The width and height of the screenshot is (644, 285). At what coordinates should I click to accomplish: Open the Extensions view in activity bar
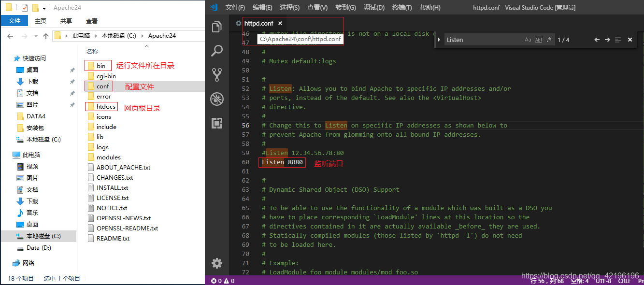pyautogui.click(x=217, y=123)
